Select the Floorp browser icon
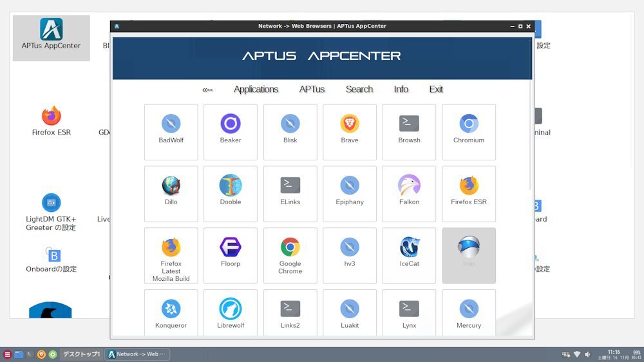This screenshot has height=362, width=644. pyautogui.click(x=231, y=248)
